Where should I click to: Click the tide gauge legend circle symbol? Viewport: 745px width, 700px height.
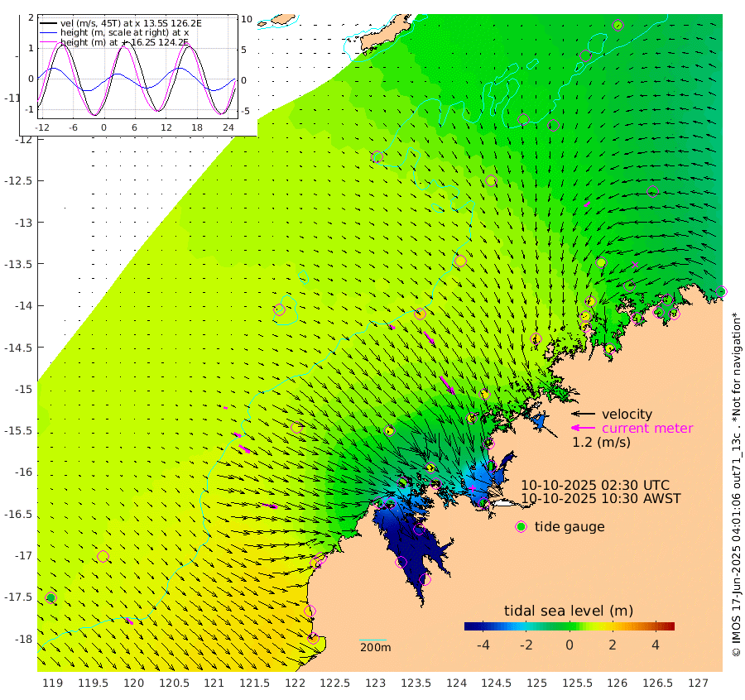[x=521, y=526]
